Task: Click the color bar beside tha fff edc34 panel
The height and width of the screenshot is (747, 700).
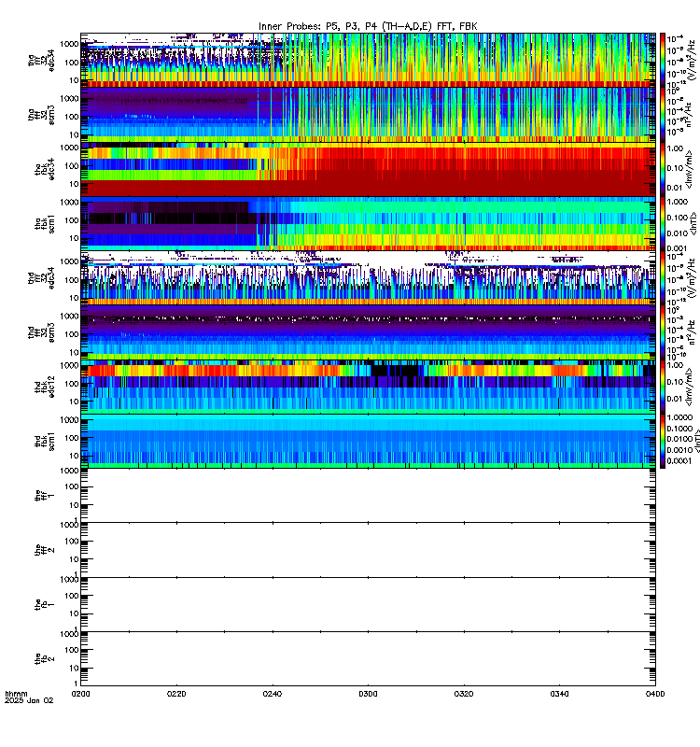Action: [663, 61]
